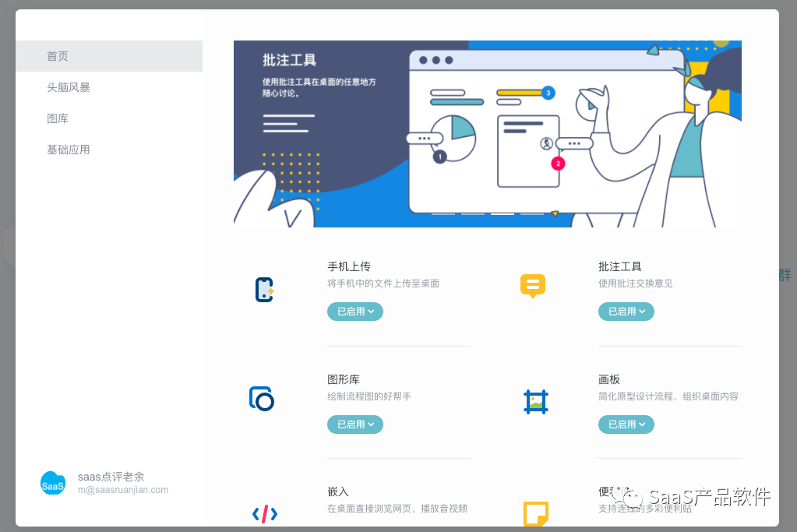The image size is (797, 532).
Task: Open the 嵌入 app title
Action: [x=338, y=491]
